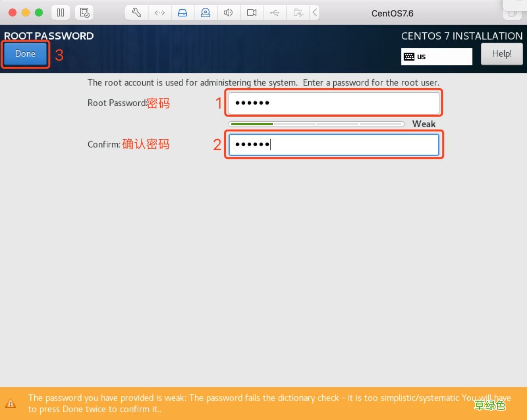The width and height of the screenshot is (527, 420).
Task: Click the sound output toolbar icon
Action: [228, 12]
